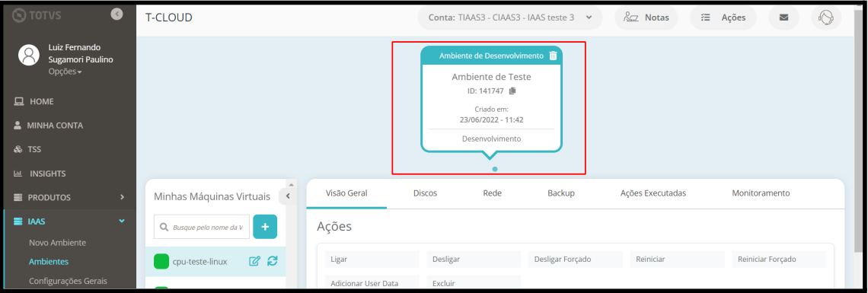Screen dimensions: 868x293
Task: Refresh cpu-teste-linux with the sync icon
Action: [x=273, y=262]
